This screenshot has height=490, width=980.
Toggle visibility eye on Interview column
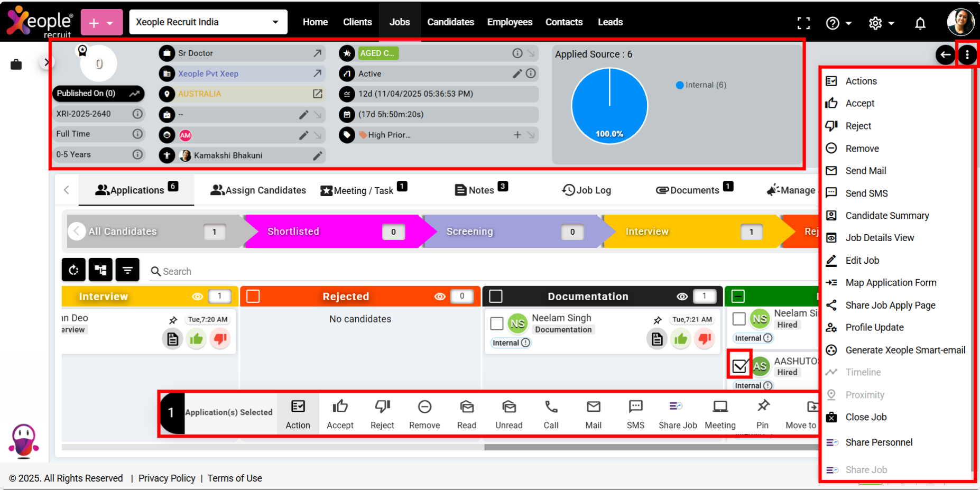(197, 297)
